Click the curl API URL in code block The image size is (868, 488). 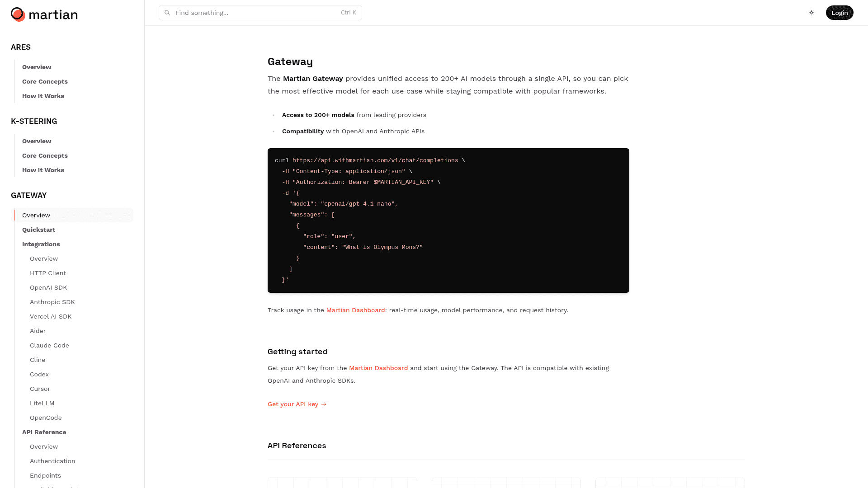pos(375,160)
